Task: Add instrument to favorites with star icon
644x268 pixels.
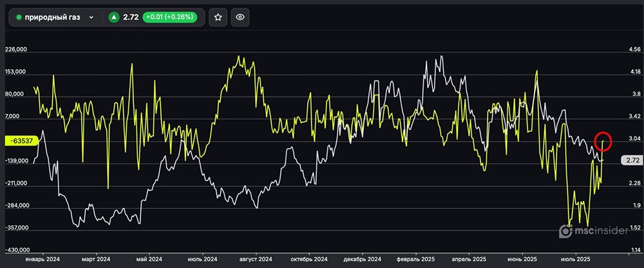Action: [218, 18]
